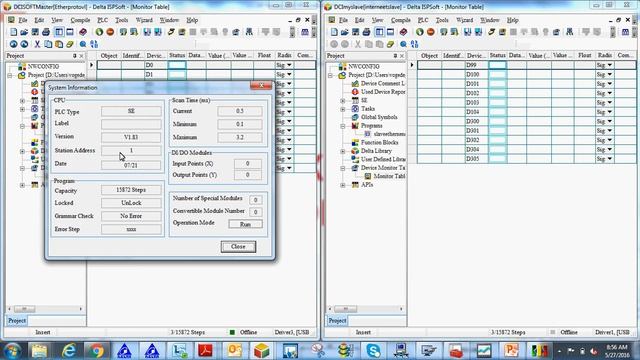Select NWCONFIG in right project tree
Viewport: 640px width, 360px height.
coord(364,66)
